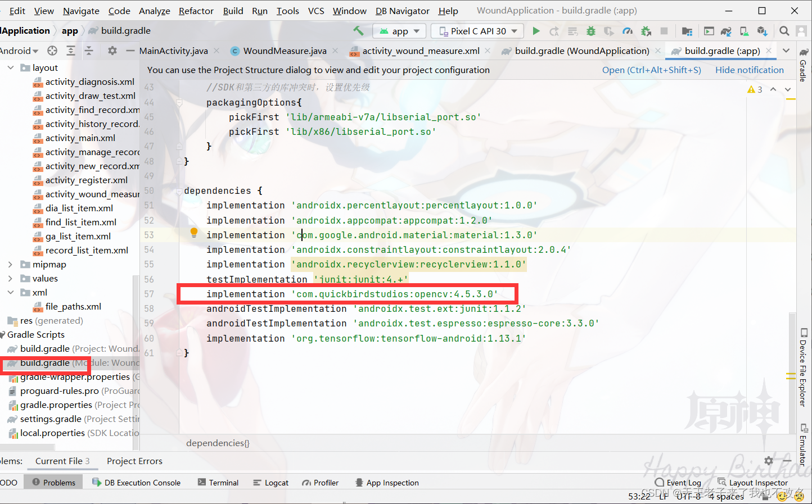
Task: Click the user account avatar icon
Action: (802, 31)
